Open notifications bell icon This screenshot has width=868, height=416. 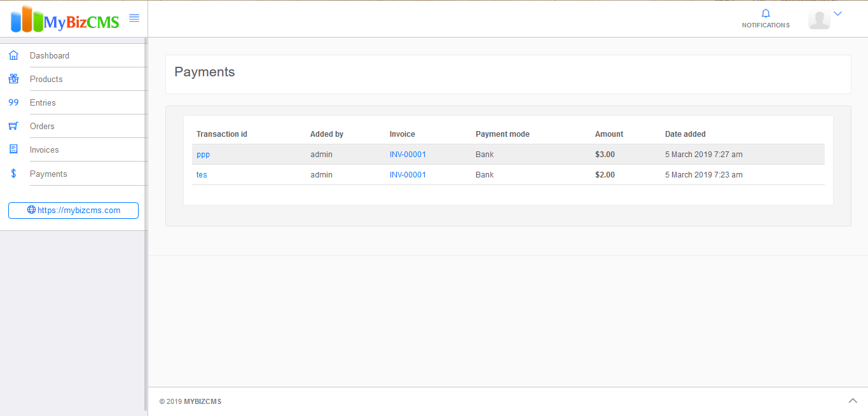click(766, 14)
